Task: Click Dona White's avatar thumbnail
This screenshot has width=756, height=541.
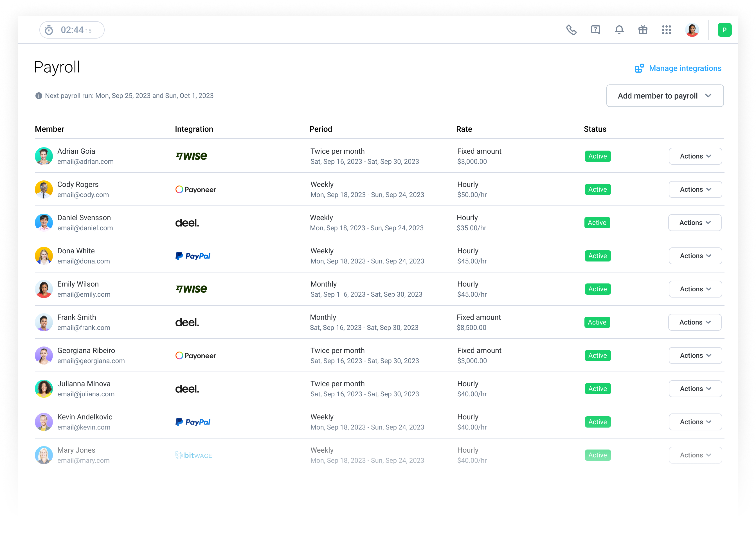Action: (44, 256)
